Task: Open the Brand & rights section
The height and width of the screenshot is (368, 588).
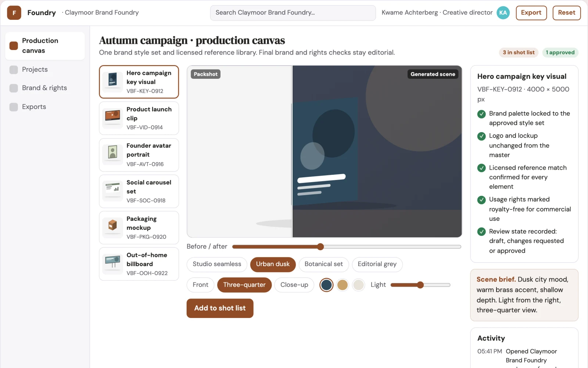Action: click(x=45, y=88)
